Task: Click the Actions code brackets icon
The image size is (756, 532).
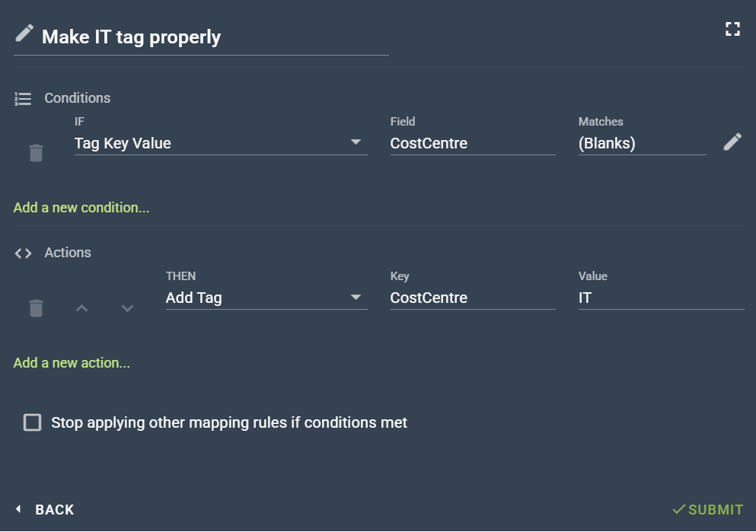Action: (23, 253)
